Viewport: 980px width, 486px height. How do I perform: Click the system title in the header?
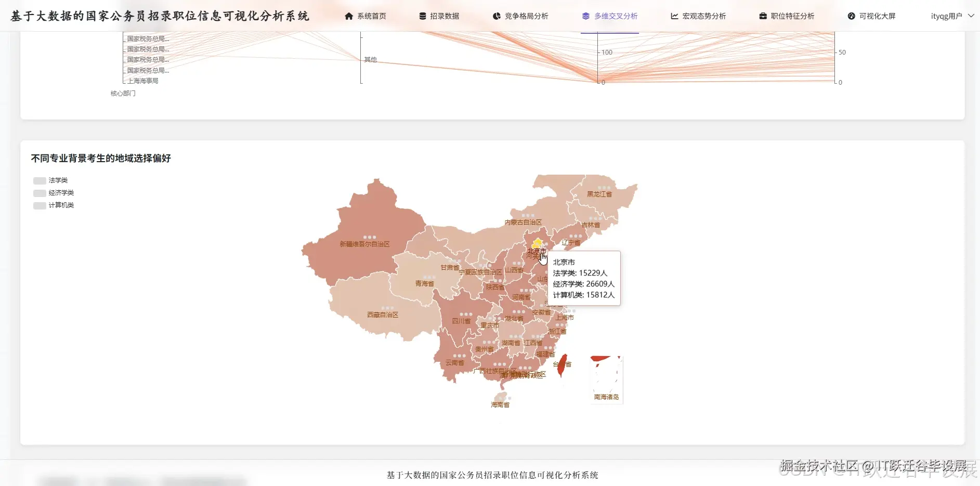[160, 16]
